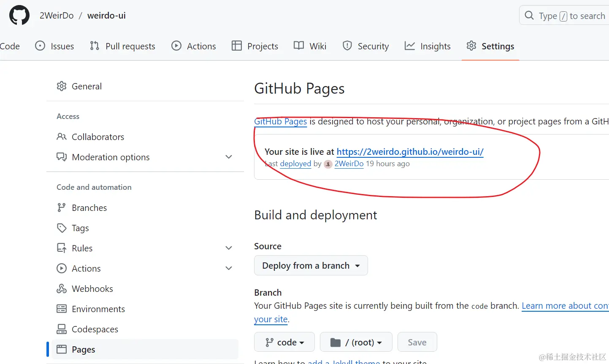This screenshot has height=364, width=609.
Task: Open the / (root) folder dropdown
Action: pos(356,342)
